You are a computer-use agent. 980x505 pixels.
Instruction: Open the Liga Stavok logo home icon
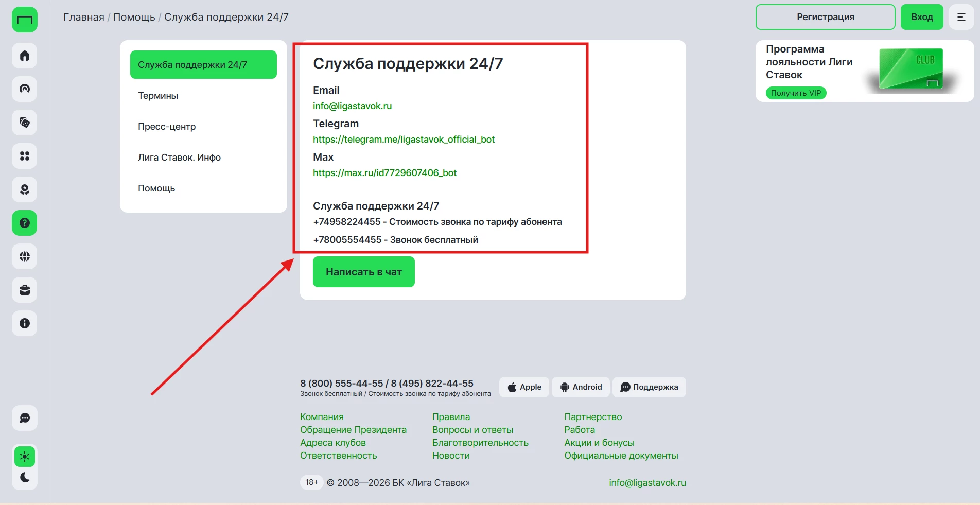[x=25, y=20]
